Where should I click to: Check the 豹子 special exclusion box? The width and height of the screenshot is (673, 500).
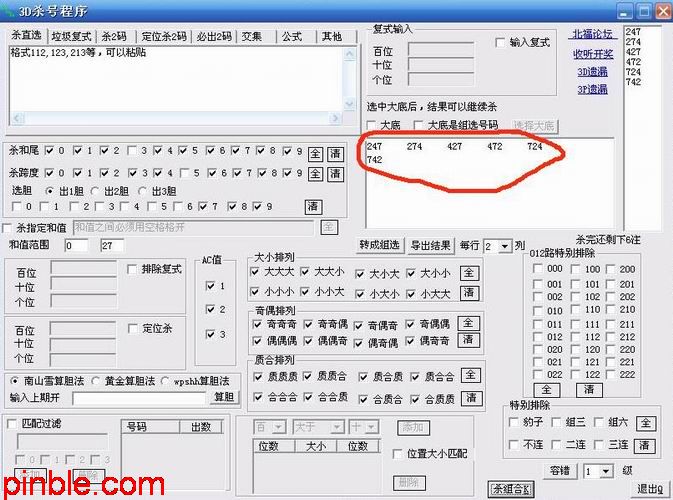point(513,422)
